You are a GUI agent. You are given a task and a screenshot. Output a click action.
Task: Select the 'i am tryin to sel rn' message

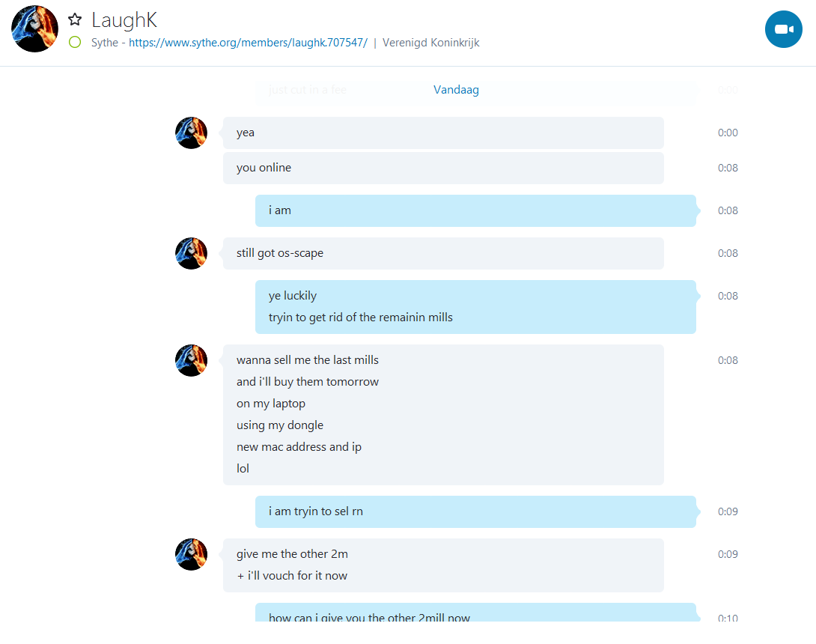[475, 511]
